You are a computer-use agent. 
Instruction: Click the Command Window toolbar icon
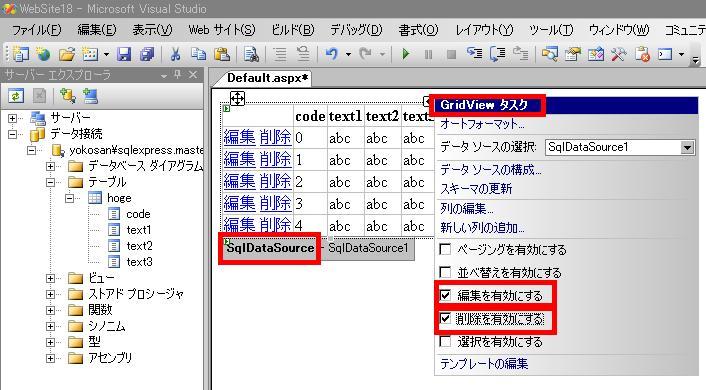tap(665, 54)
